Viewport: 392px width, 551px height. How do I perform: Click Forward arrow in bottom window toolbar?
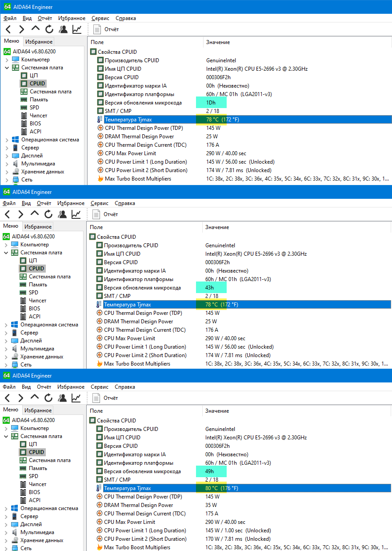click(20, 398)
